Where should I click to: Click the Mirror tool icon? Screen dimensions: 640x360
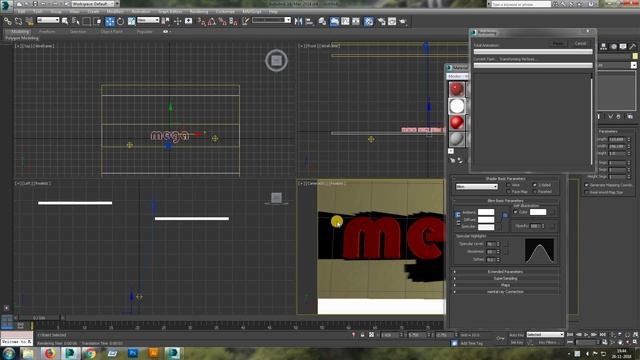point(299,21)
